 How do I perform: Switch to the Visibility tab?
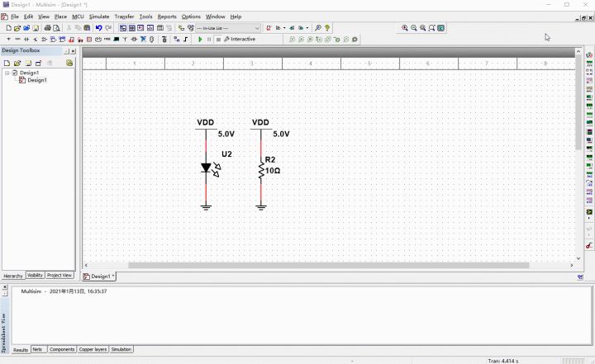click(35, 275)
